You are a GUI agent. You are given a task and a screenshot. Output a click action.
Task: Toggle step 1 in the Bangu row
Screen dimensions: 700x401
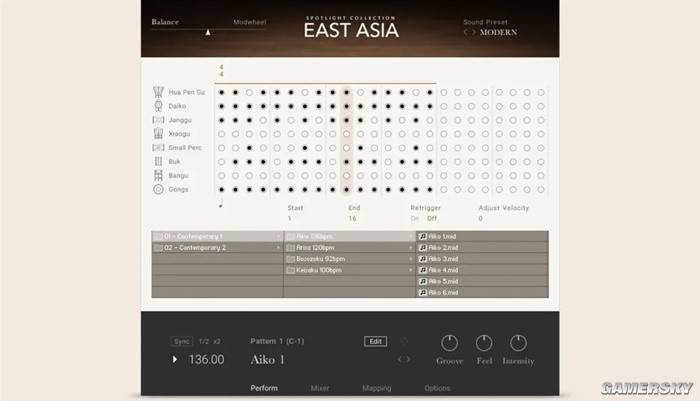221,175
